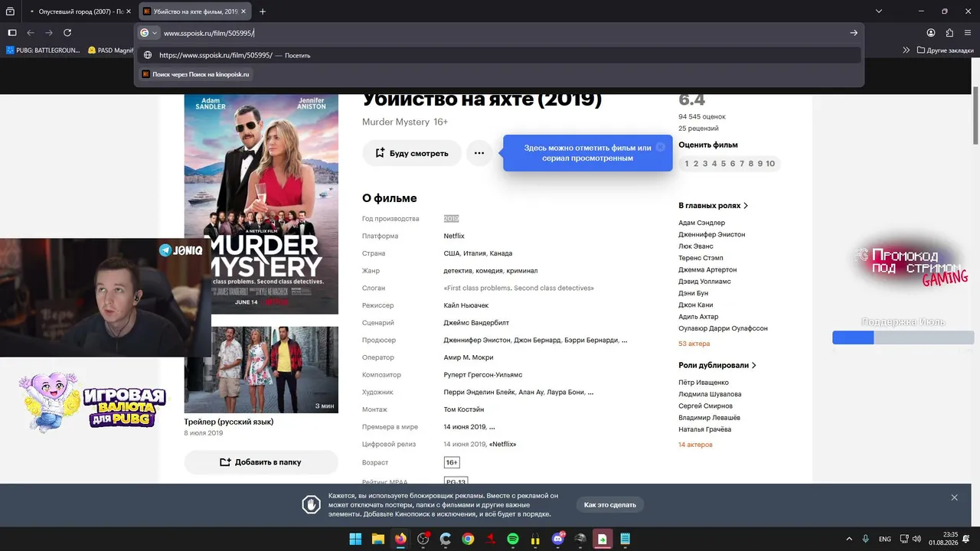Screen dimensions: 980x551
Task: Open the Firefox View icon in tab strip
Action: pos(10,11)
